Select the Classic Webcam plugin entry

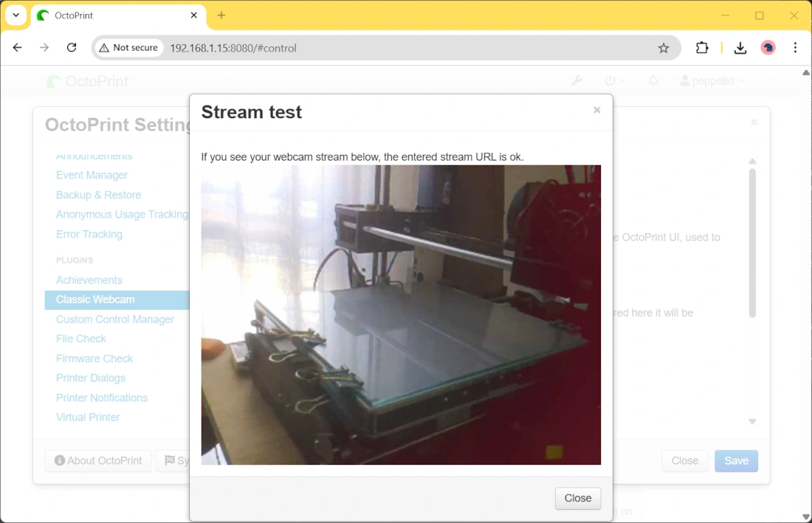(117, 299)
